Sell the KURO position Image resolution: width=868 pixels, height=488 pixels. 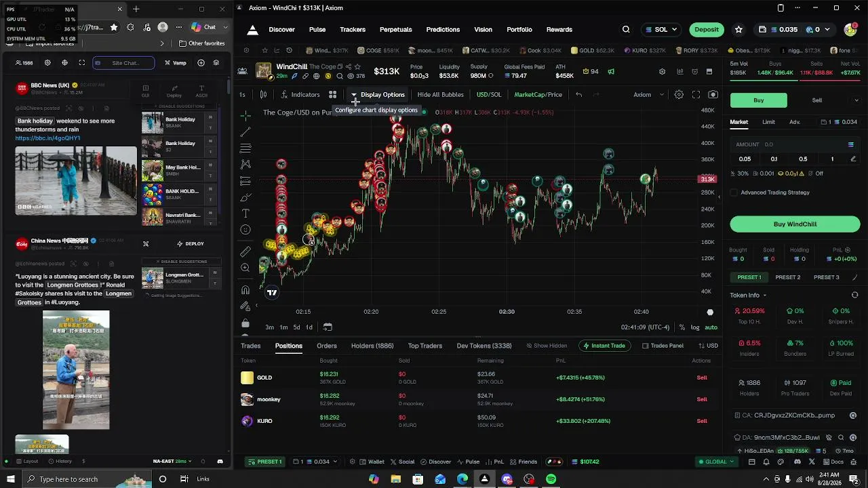click(702, 421)
